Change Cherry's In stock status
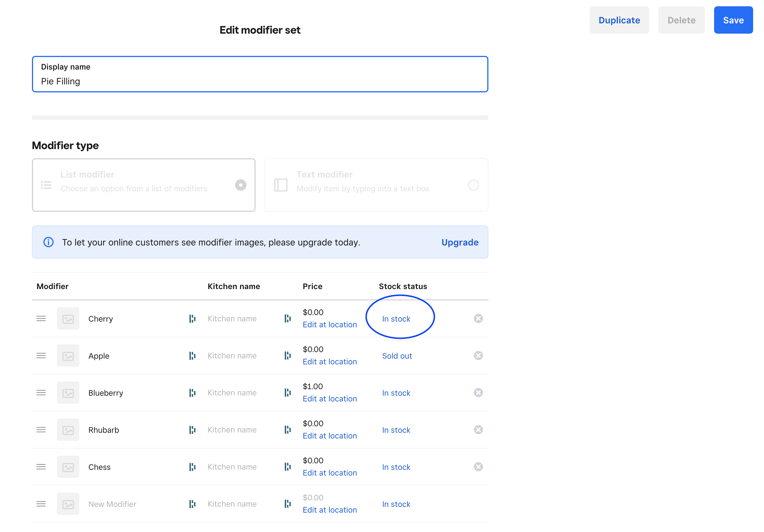 click(396, 319)
